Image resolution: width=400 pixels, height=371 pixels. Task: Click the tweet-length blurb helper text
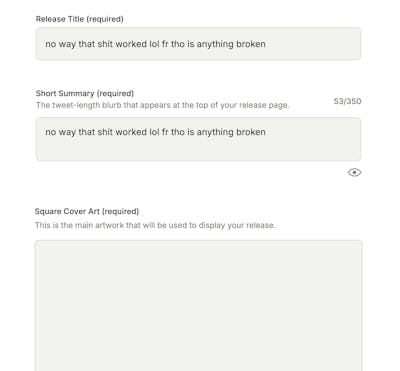[163, 105]
